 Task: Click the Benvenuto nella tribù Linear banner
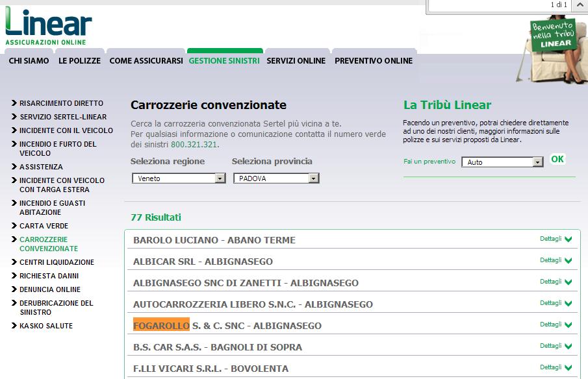pos(553,35)
